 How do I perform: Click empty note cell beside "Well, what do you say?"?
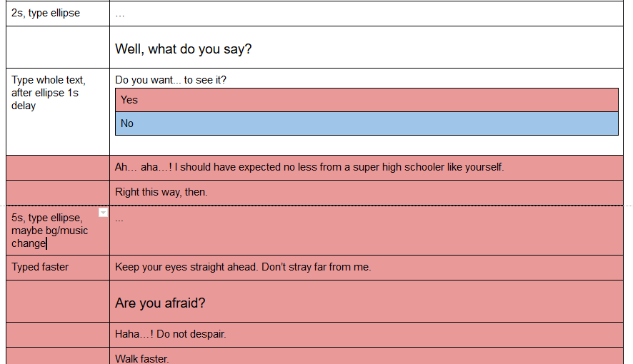coord(57,47)
